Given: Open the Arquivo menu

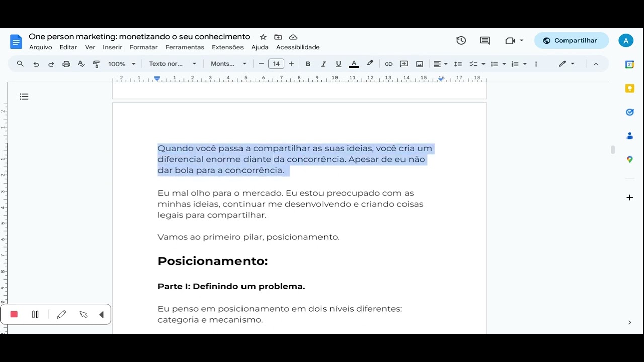Looking at the screenshot, I should [x=40, y=47].
